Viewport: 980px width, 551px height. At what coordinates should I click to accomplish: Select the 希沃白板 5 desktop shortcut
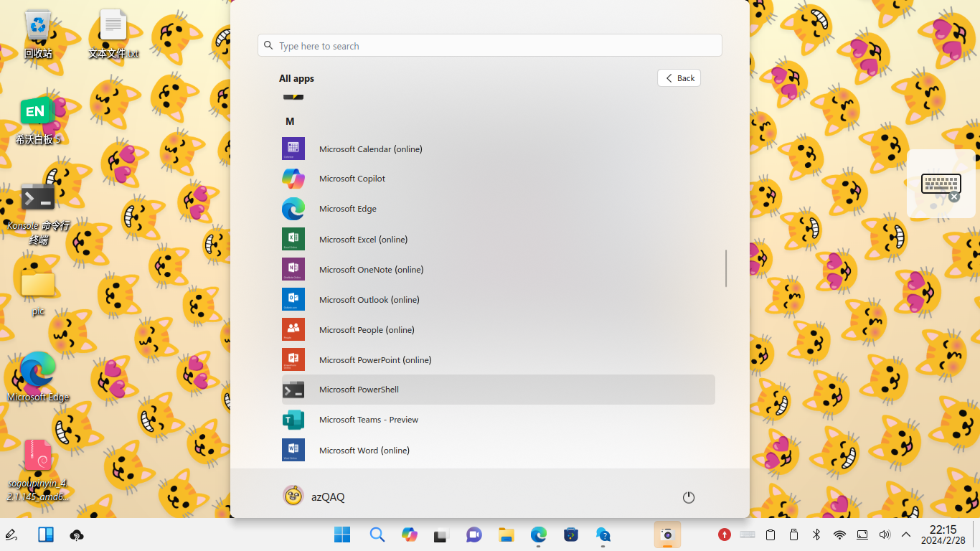point(38,121)
